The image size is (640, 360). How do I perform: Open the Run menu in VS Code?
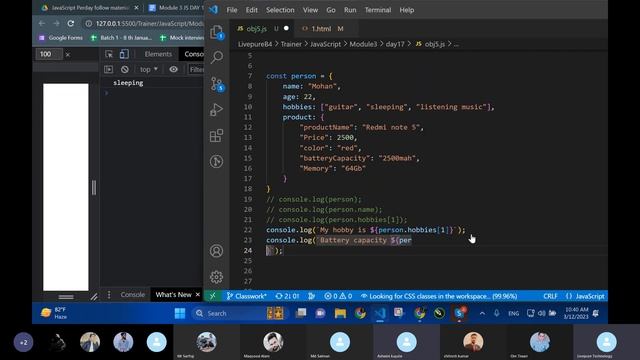pos(350,10)
